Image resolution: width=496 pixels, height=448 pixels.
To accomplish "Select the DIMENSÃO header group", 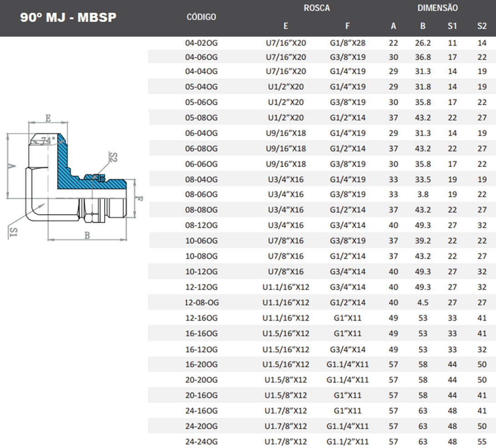I will [437, 8].
